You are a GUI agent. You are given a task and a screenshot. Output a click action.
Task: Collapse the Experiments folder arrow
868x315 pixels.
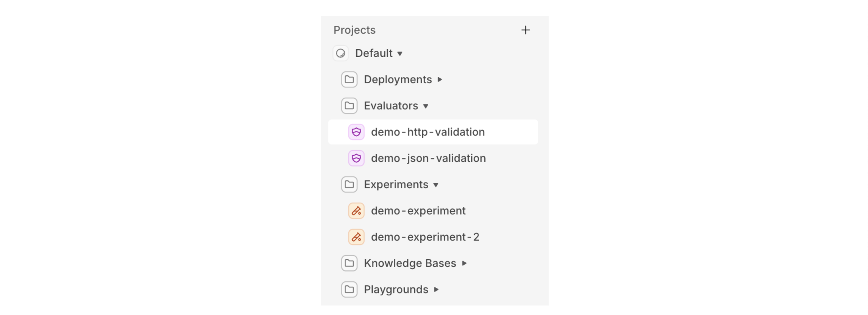click(436, 185)
